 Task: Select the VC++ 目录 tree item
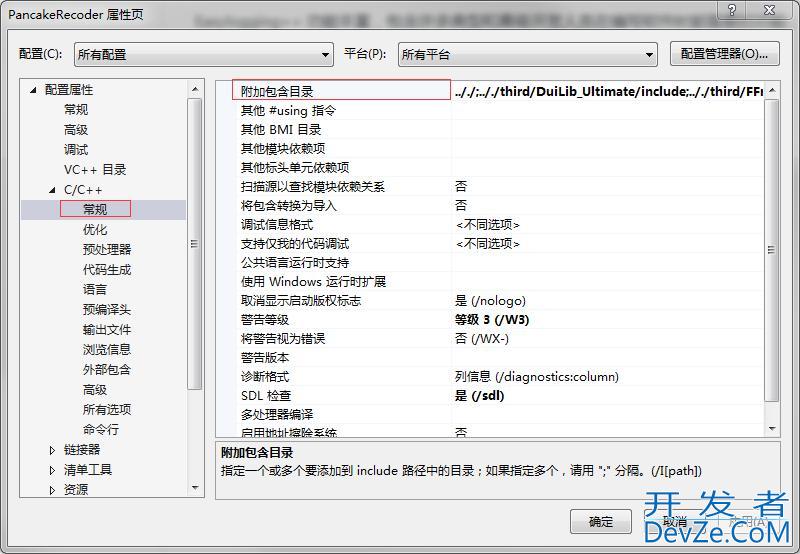pyautogui.click(x=95, y=170)
